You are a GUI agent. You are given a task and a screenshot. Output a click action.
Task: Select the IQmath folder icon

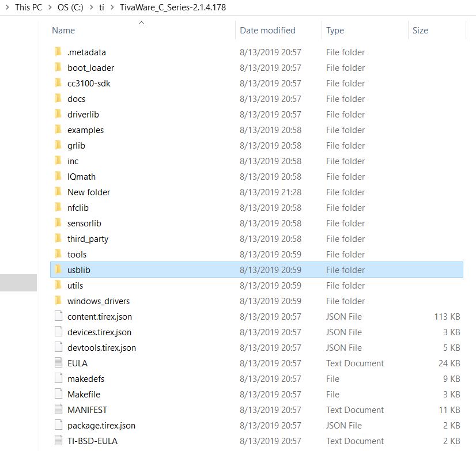58,176
